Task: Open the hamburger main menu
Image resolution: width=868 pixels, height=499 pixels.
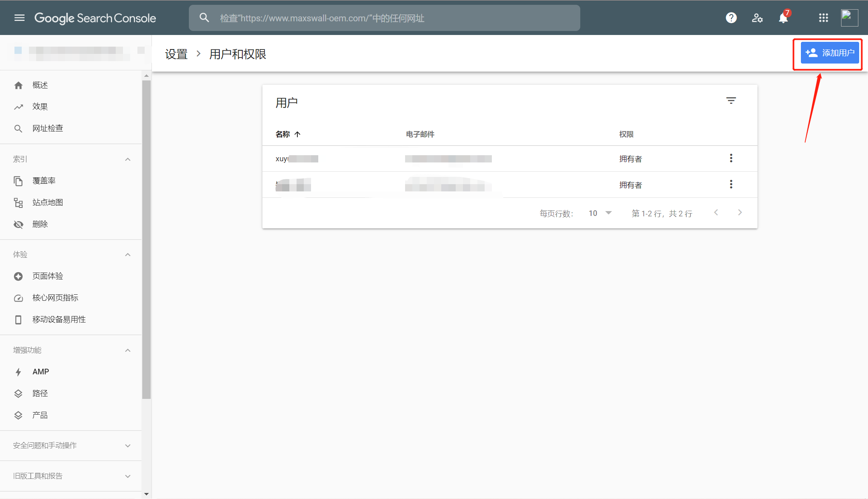Action: pos(19,18)
